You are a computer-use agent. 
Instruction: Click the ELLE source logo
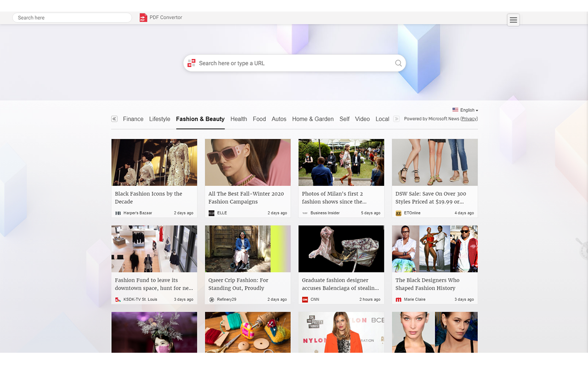point(211,213)
